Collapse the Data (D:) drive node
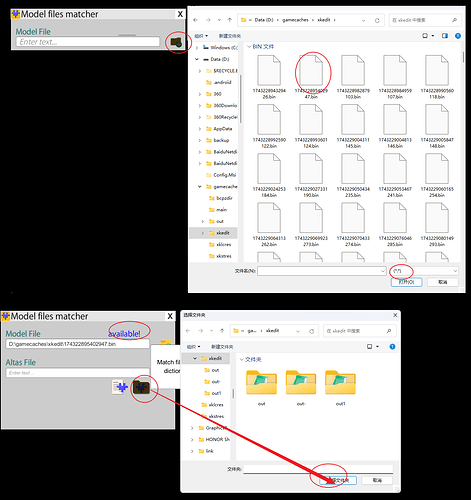 (x=197, y=59)
